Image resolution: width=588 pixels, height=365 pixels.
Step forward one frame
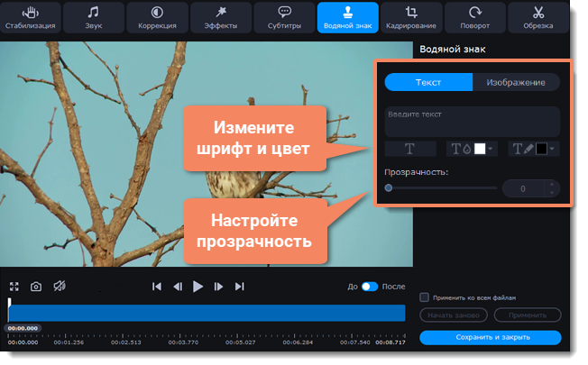219,287
